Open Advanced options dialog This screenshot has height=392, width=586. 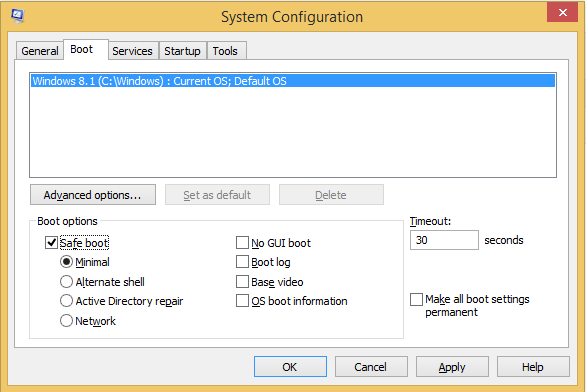click(x=93, y=195)
